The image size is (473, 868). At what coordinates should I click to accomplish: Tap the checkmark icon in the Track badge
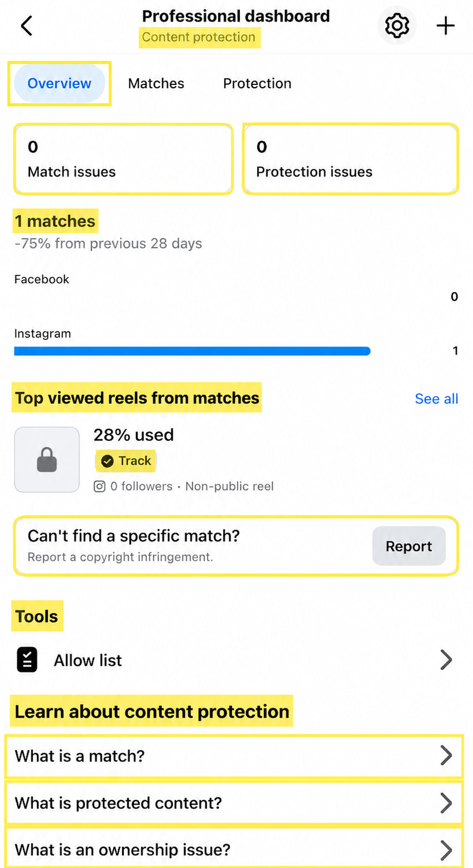pos(107,461)
